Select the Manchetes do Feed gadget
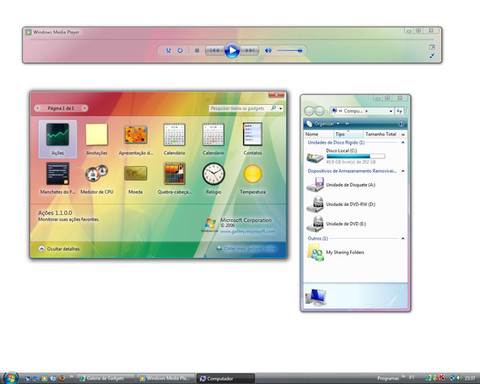Screen dimensions: 480x384 point(58,178)
